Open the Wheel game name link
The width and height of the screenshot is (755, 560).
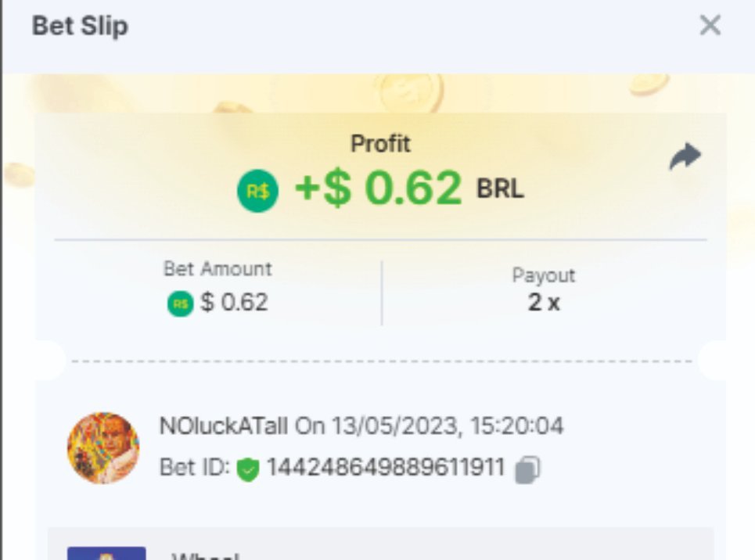pos(206,555)
